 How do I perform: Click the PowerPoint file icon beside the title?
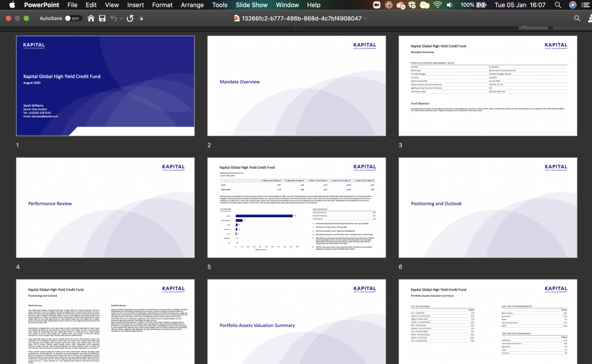(x=236, y=18)
